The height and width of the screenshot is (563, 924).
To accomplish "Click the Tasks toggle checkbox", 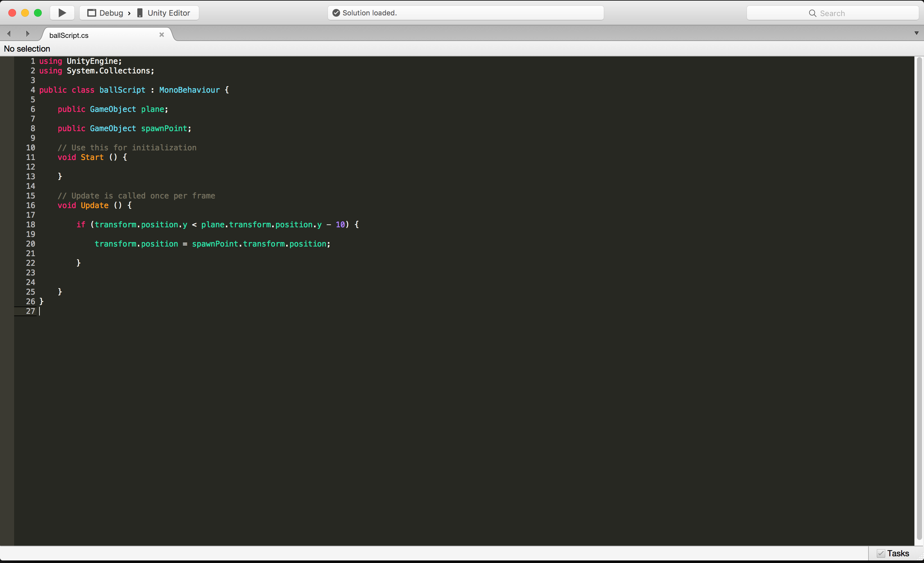I will pyautogui.click(x=881, y=554).
